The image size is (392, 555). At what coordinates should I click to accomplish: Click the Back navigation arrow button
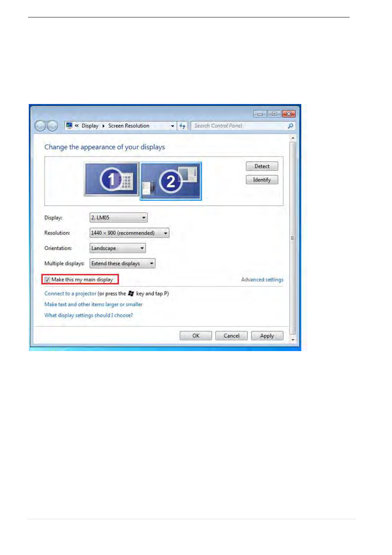coord(40,126)
